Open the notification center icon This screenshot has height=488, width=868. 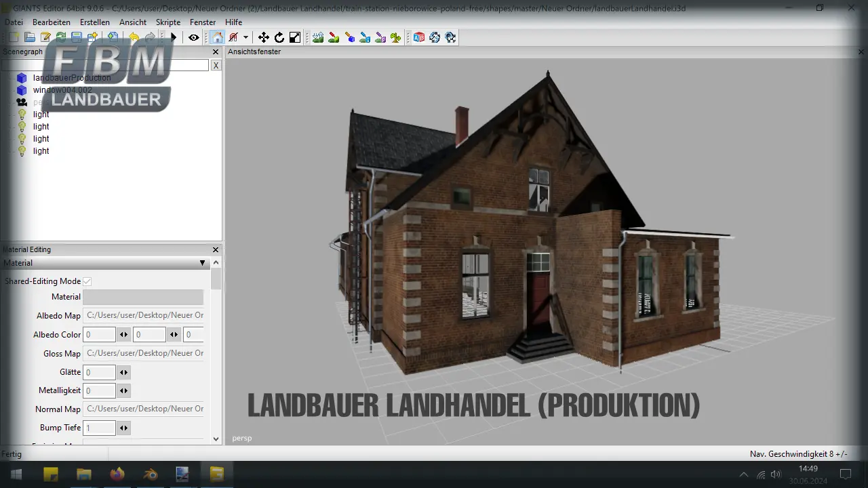click(846, 474)
